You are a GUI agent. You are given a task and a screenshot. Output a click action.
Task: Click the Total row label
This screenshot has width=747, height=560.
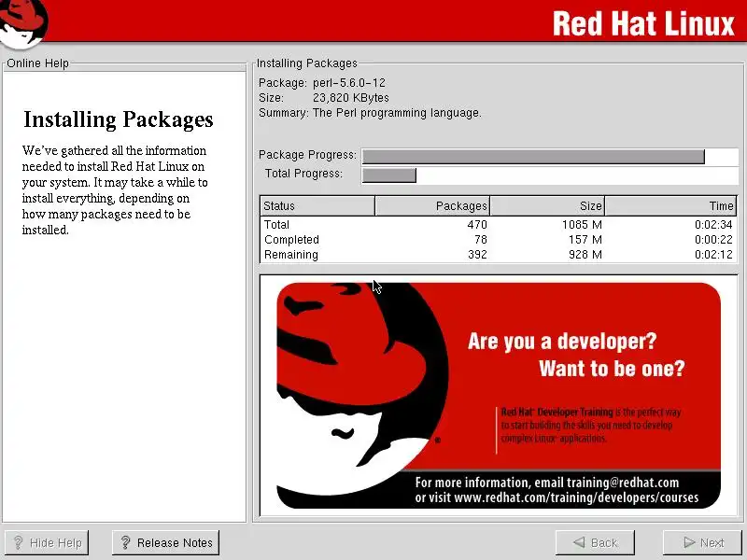click(276, 224)
